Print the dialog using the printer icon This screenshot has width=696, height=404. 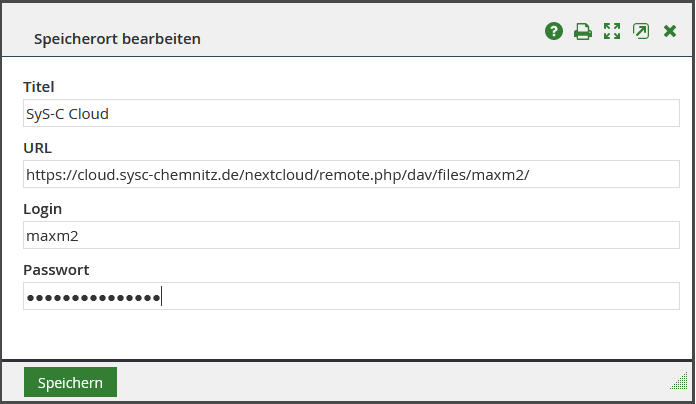(x=582, y=32)
